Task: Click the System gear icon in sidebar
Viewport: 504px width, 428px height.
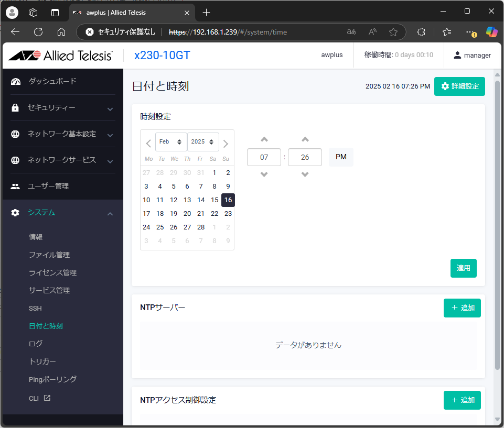Action: (15, 213)
